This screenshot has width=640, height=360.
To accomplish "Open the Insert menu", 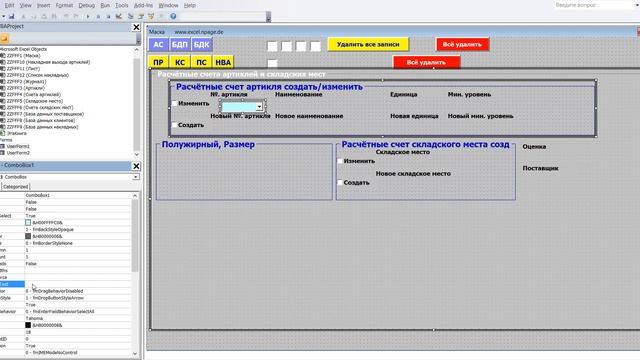I will pyautogui.click(x=43, y=5).
